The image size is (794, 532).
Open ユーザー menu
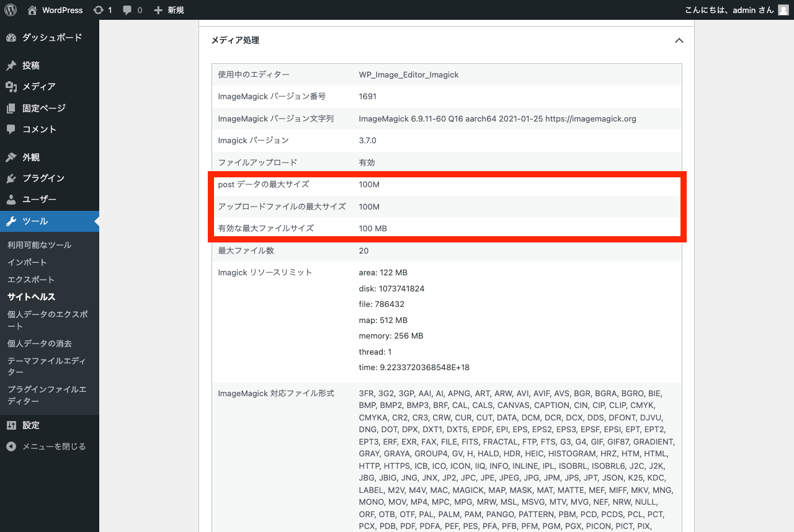point(50,200)
